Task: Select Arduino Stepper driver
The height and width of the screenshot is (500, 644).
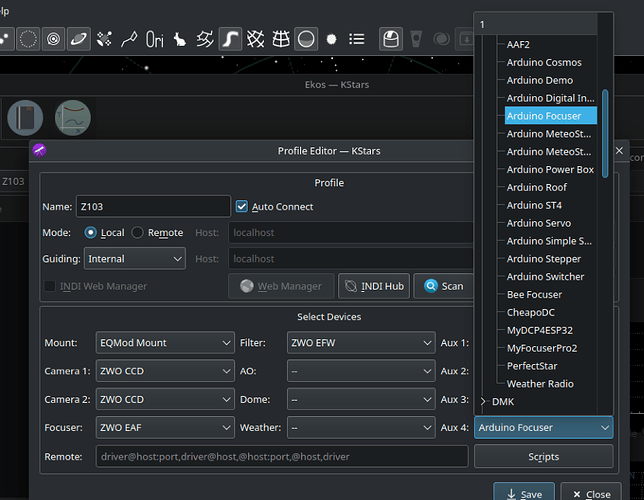Action: [x=543, y=259]
